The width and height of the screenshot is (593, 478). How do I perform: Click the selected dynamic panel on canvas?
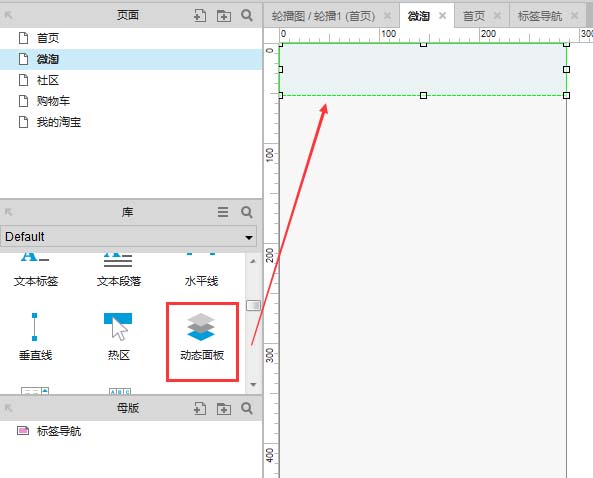(423, 70)
